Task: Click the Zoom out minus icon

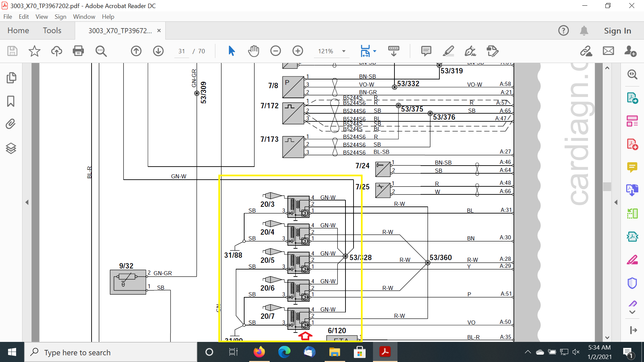Action: point(275,51)
